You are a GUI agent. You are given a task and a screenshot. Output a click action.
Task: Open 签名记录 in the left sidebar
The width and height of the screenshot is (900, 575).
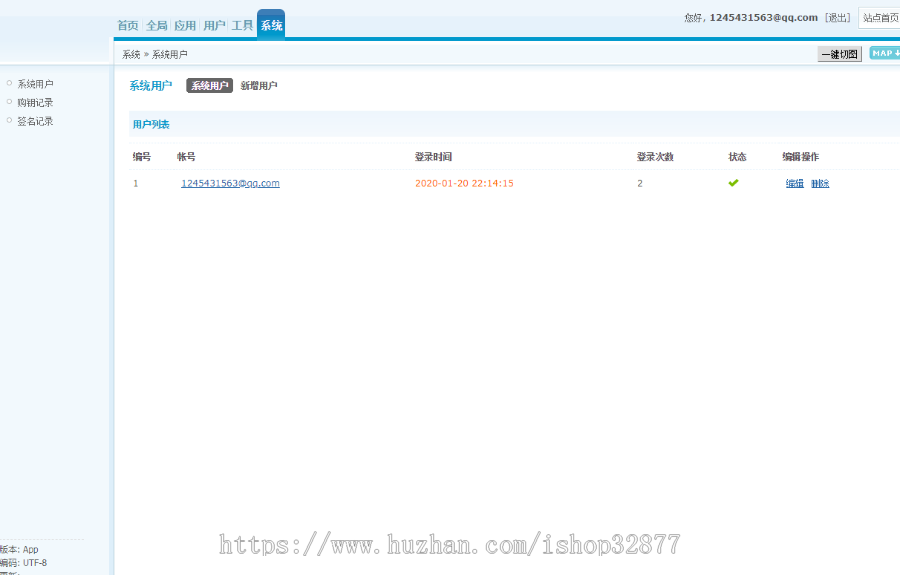point(35,121)
